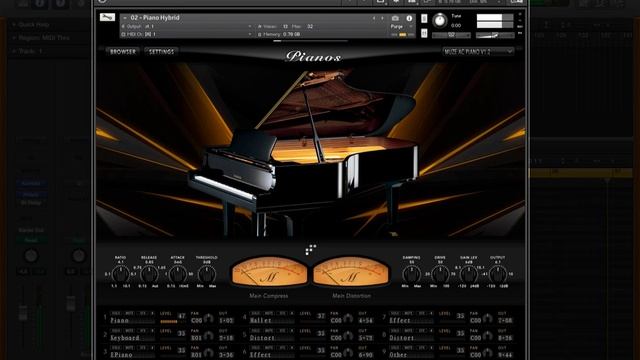Screen dimensions: 640x360
Task: Click the Max voices value 32
Action: 310,27
